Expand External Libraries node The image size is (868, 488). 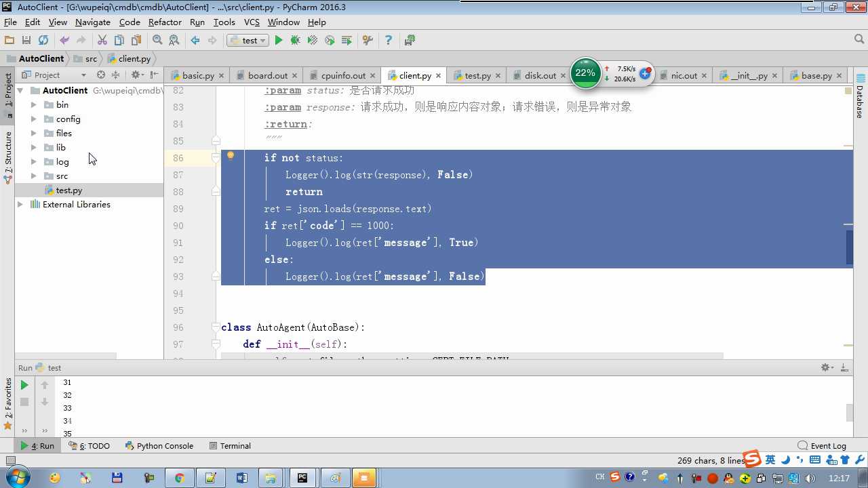(x=20, y=204)
